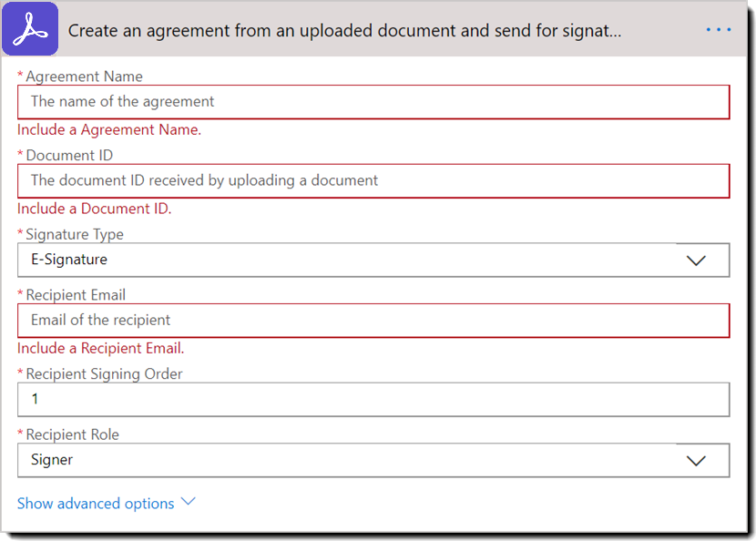
Task: Click the chevron beside Show advanced options
Action: 189,502
